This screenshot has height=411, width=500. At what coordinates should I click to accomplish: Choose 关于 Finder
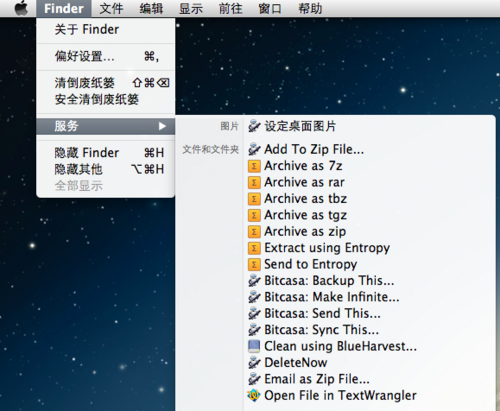coord(106,30)
